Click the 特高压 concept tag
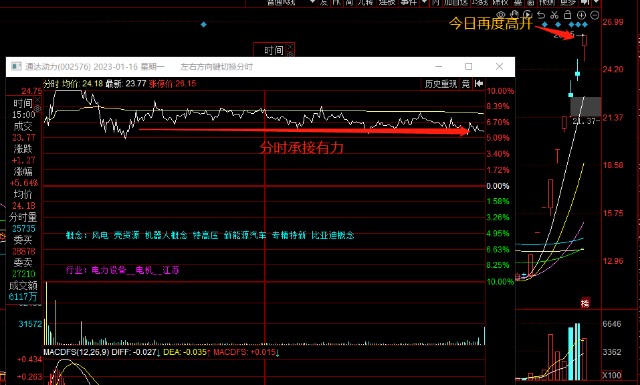This screenshot has height=385, width=640. click(205, 235)
